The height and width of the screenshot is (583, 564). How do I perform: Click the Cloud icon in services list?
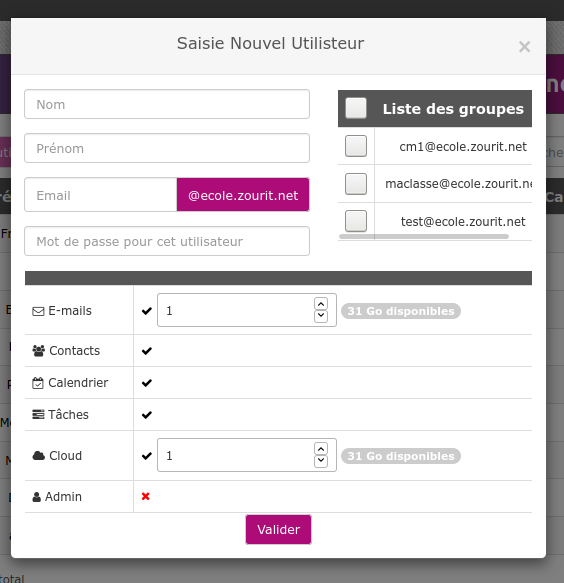pyautogui.click(x=39, y=455)
